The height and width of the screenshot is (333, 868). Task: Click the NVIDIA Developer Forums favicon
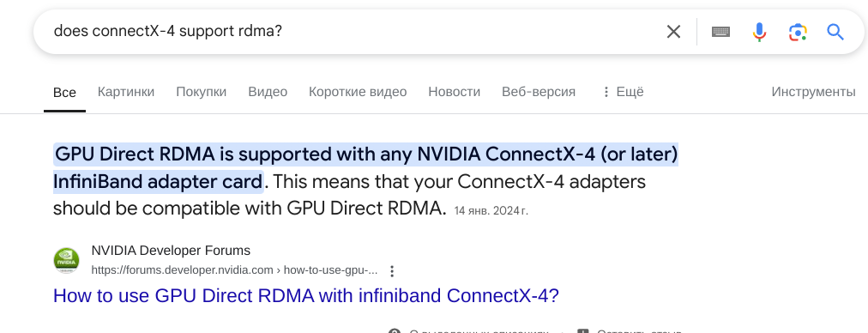point(66,260)
